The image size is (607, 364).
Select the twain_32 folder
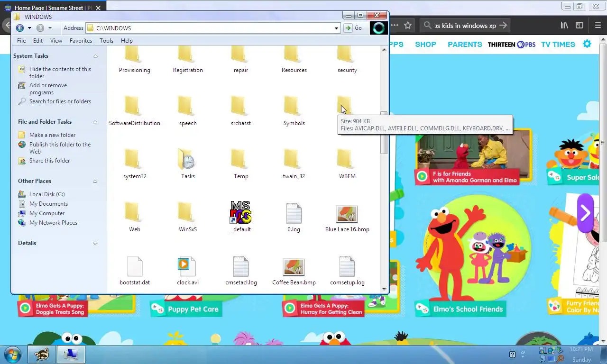[x=294, y=164]
